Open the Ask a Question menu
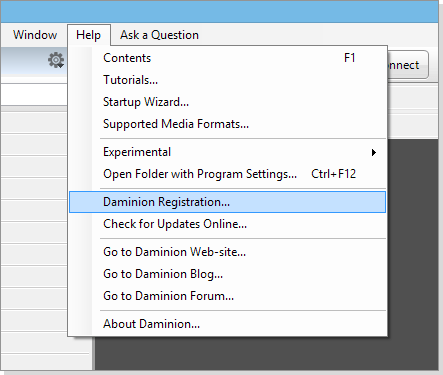The image size is (443, 375). (159, 35)
